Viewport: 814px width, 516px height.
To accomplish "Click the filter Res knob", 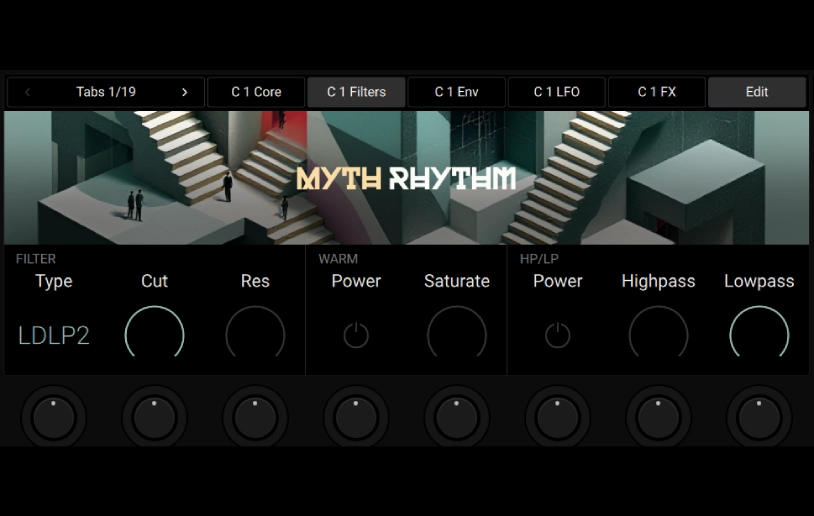I will coord(255,334).
